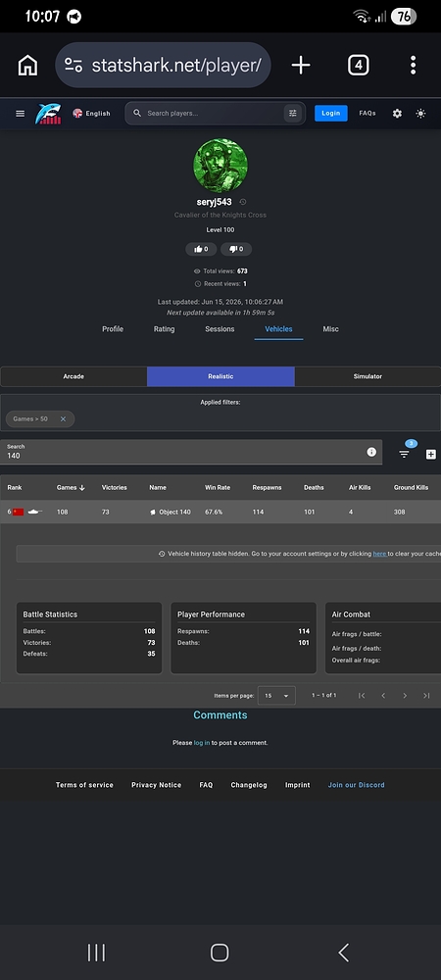Tap Android back navigation button
The width and height of the screenshot is (441, 980).
coord(343,953)
